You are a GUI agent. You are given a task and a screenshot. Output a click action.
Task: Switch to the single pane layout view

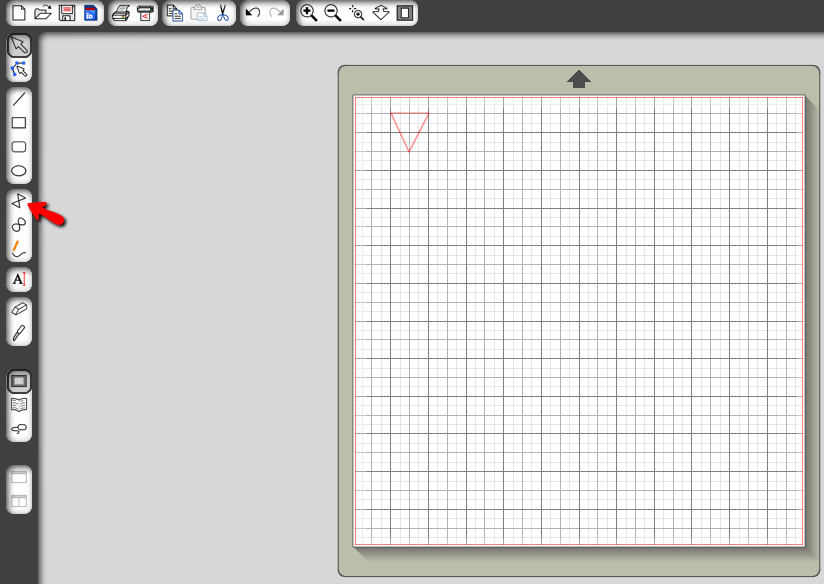click(19, 477)
